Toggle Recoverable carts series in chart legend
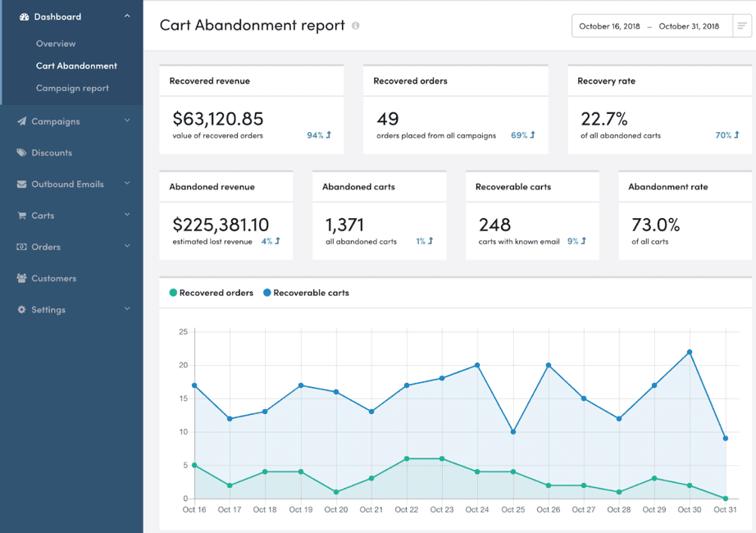The width and height of the screenshot is (756, 533). click(305, 293)
